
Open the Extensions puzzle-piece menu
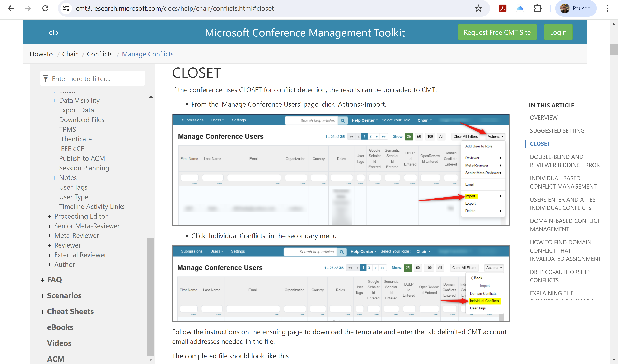[x=538, y=8]
